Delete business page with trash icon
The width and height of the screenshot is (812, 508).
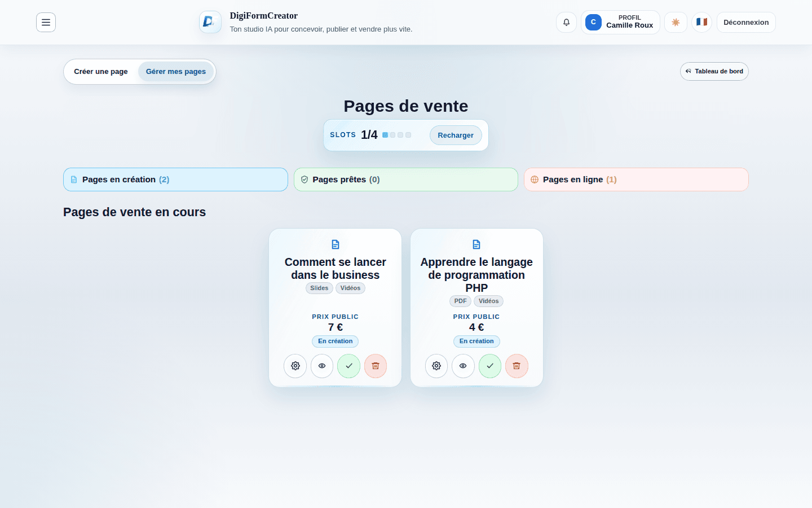pyautogui.click(x=376, y=366)
